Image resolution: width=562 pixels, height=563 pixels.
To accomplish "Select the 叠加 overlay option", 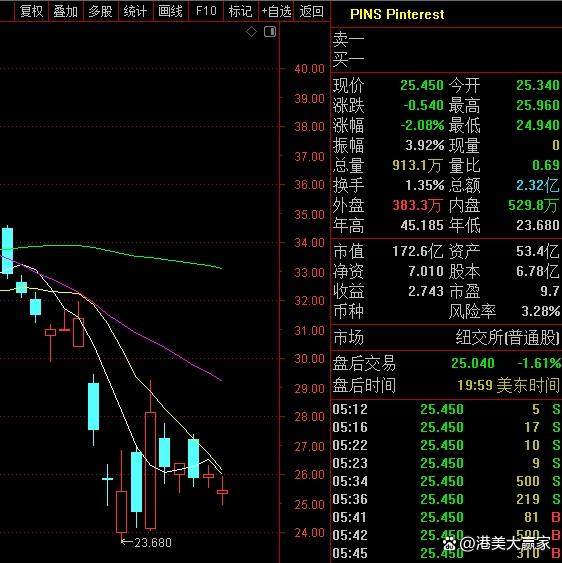I will [66, 11].
